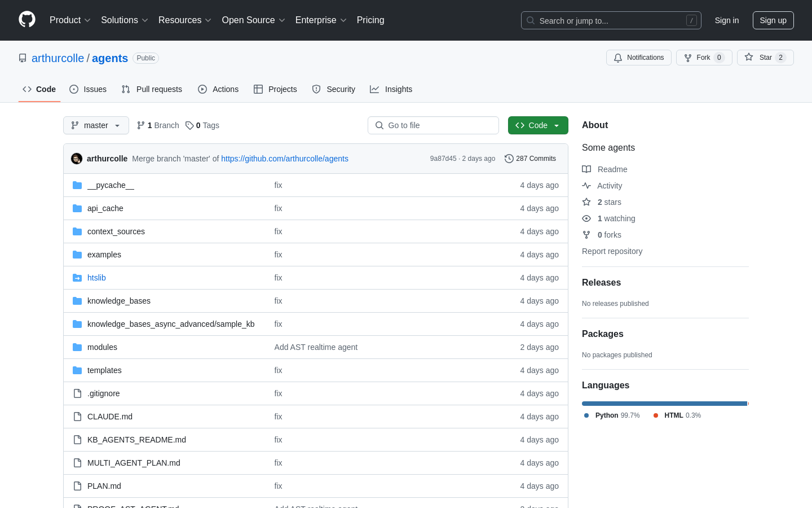Screen dimensions: 812x508
Task: Switch to the Pull requests tab
Action: (x=152, y=89)
